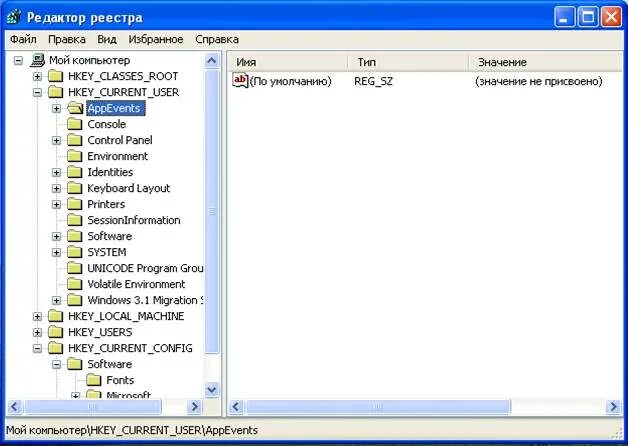Image resolution: width=628 pixels, height=446 pixels.
Task: Expand the HKEY_USERS branch
Action: click(37, 332)
